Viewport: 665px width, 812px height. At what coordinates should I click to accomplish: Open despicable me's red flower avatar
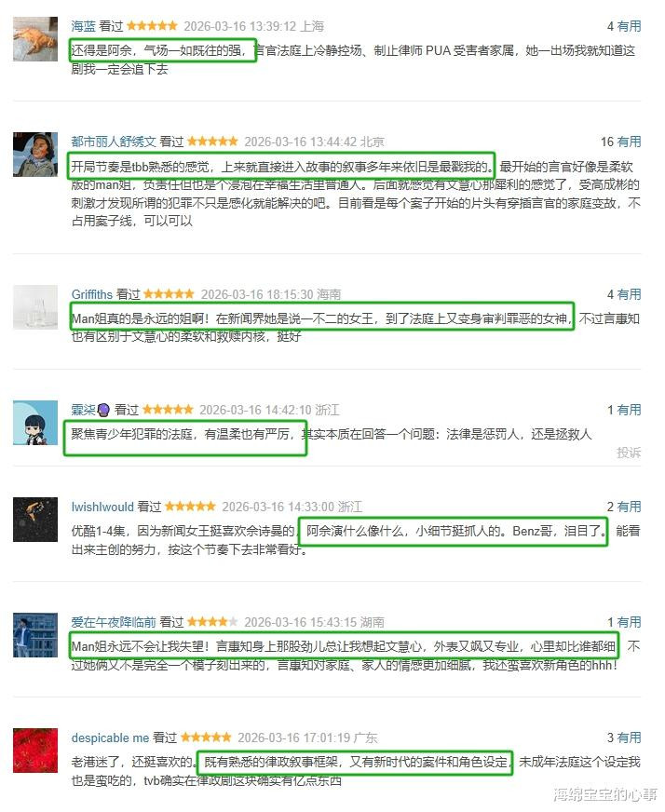pyautogui.click(x=35, y=751)
